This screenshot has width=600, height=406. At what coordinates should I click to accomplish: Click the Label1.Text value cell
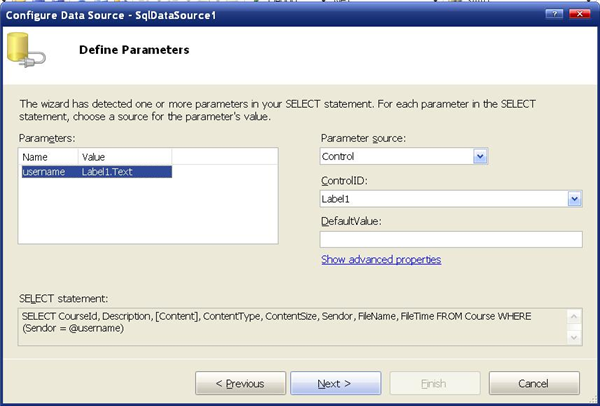[107, 172]
